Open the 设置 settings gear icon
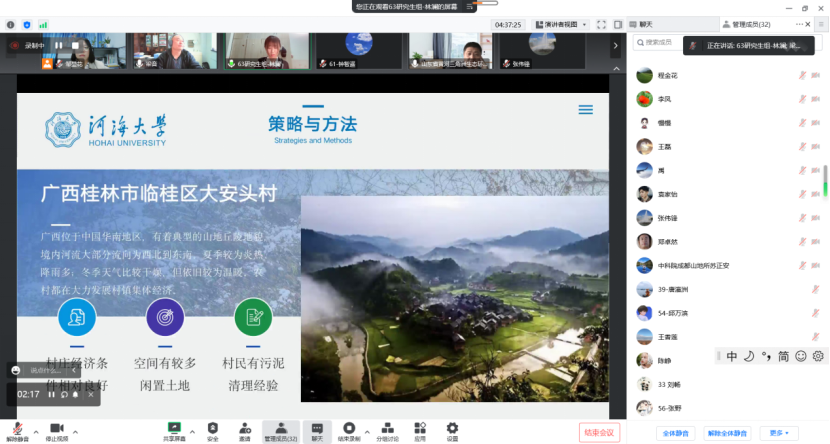This screenshot has height=444, width=830. [x=452, y=427]
